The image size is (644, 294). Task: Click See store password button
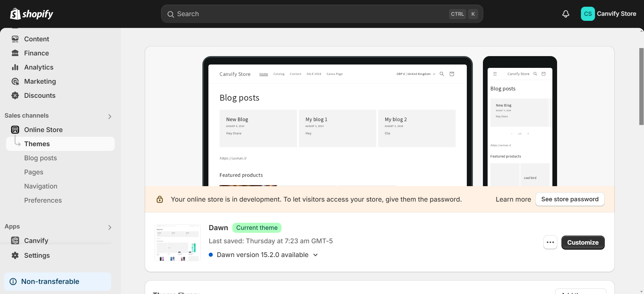point(570,199)
